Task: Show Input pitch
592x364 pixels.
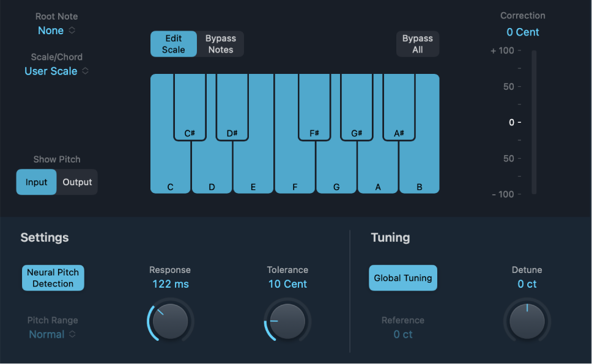Action: coord(36,182)
